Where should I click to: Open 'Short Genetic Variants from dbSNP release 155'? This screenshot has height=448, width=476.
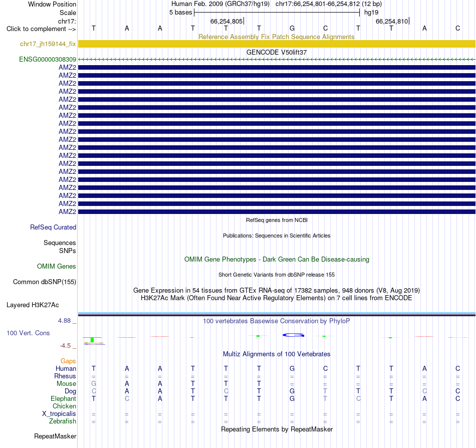pos(277,275)
